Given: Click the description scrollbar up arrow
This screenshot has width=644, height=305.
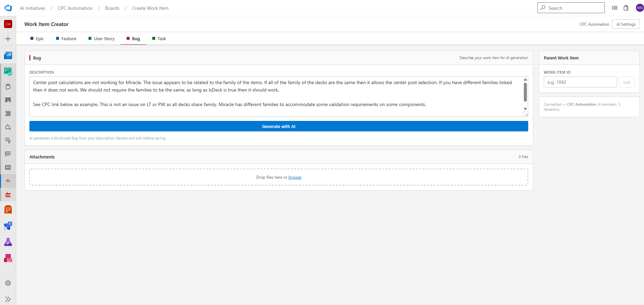Looking at the screenshot, I should point(525,79).
